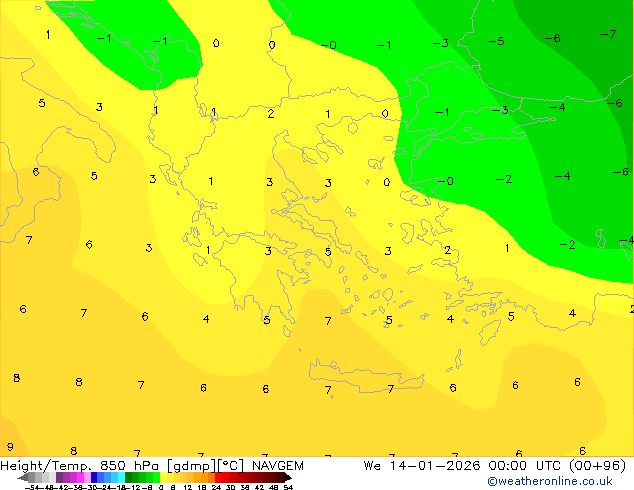Click the -7 temperature value on the map
This screenshot has width=634, height=490.
(x=608, y=34)
